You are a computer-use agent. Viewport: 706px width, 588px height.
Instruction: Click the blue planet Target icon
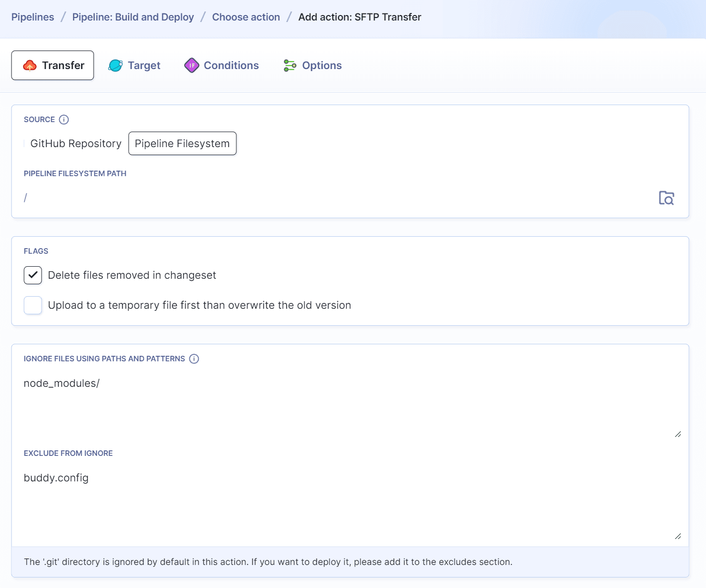pyautogui.click(x=116, y=66)
